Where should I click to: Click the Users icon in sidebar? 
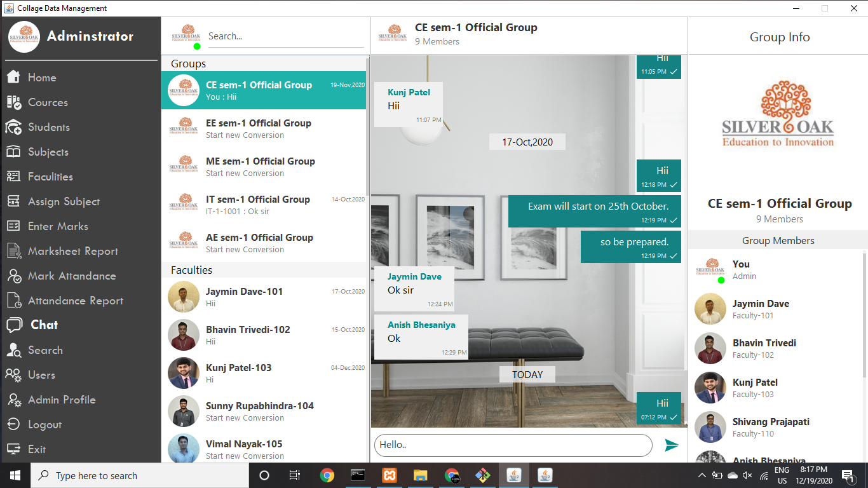[14, 375]
